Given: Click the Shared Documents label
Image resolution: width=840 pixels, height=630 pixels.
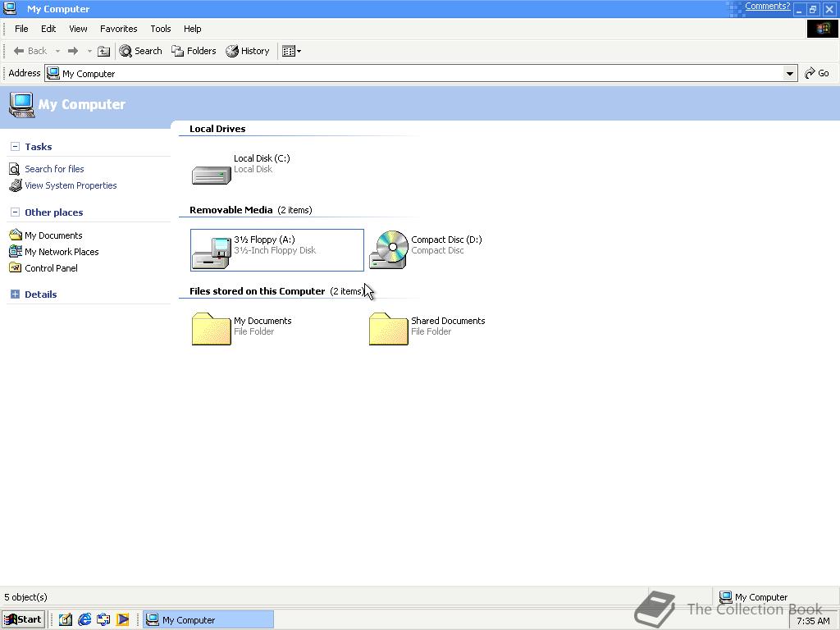Looking at the screenshot, I should coord(448,321).
